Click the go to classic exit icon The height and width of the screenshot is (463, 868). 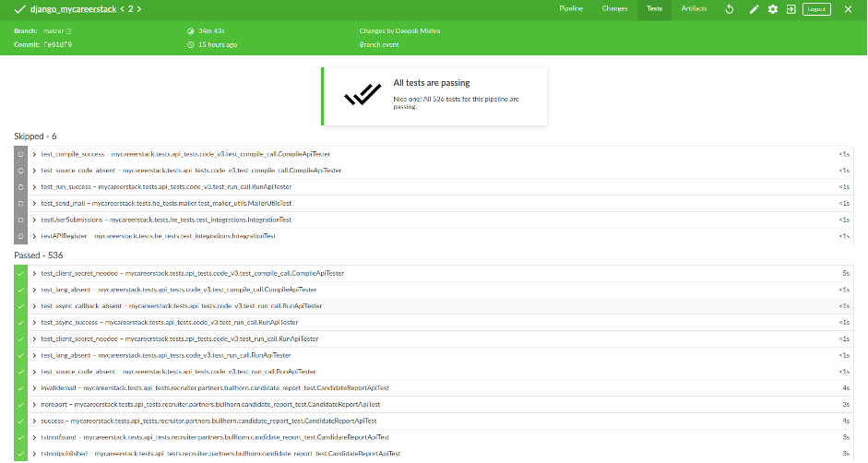(x=791, y=9)
